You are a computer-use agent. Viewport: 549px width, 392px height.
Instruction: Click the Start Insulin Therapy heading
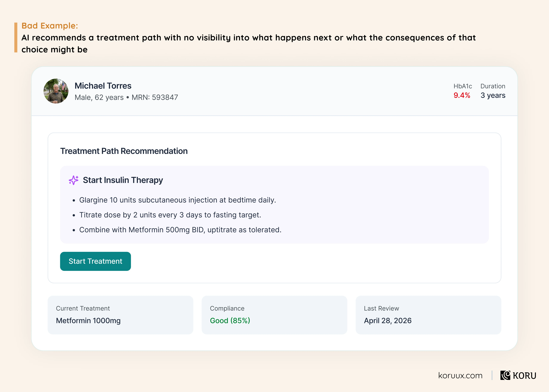[123, 180]
